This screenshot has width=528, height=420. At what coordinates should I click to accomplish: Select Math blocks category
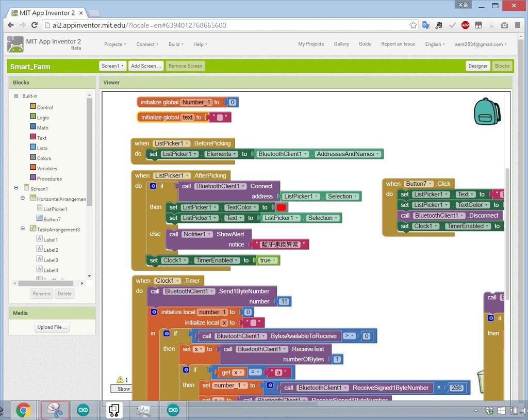pyautogui.click(x=42, y=127)
